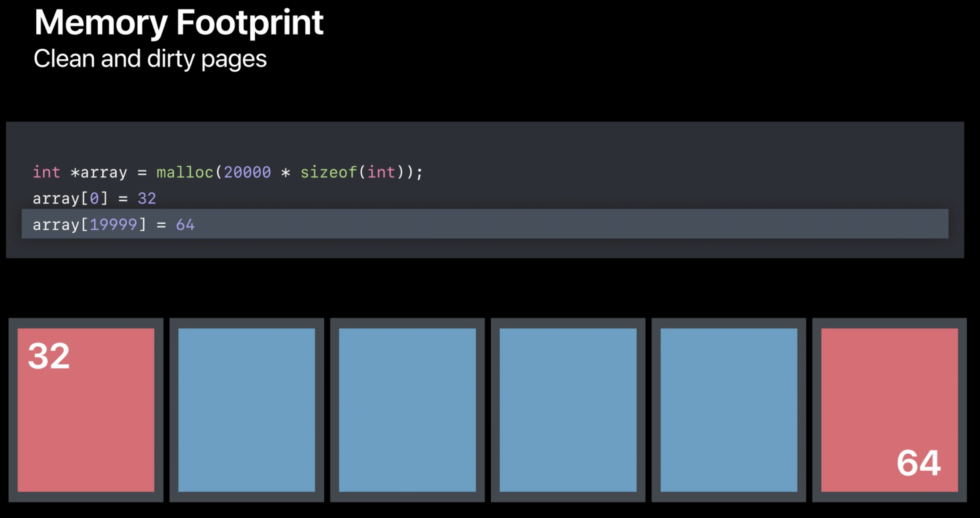Image resolution: width=980 pixels, height=518 pixels.
Task: Select the *array variable declaration text
Action: click(x=99, y=172)
